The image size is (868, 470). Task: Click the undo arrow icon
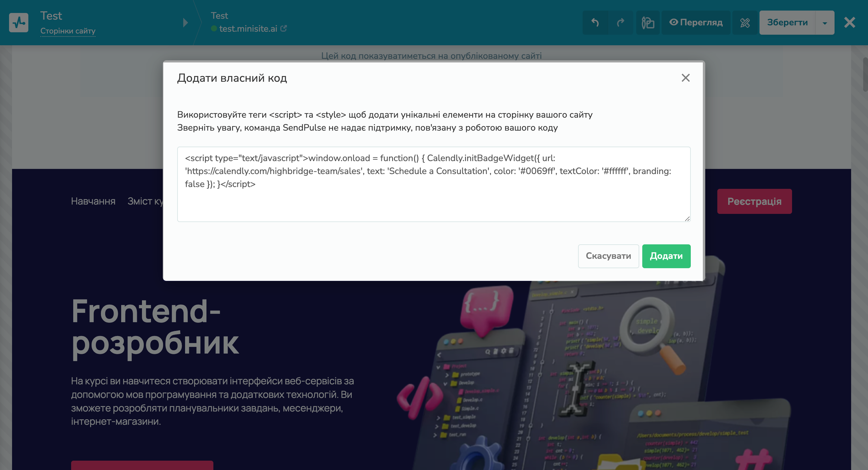(x=595, y=23)
